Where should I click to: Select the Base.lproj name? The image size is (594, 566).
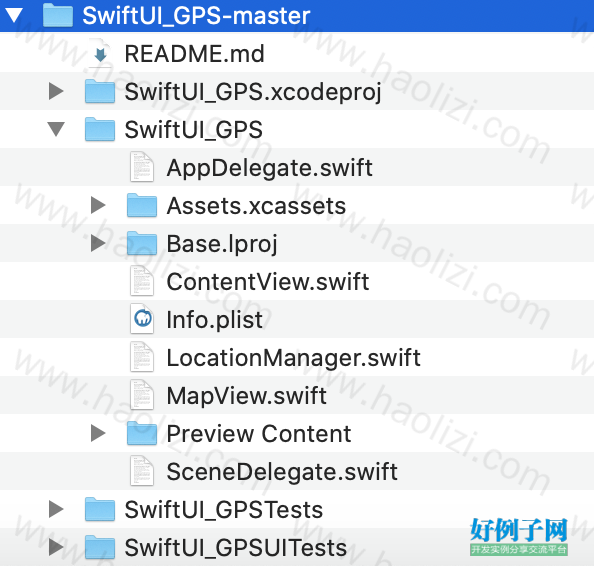coord(222,244)
